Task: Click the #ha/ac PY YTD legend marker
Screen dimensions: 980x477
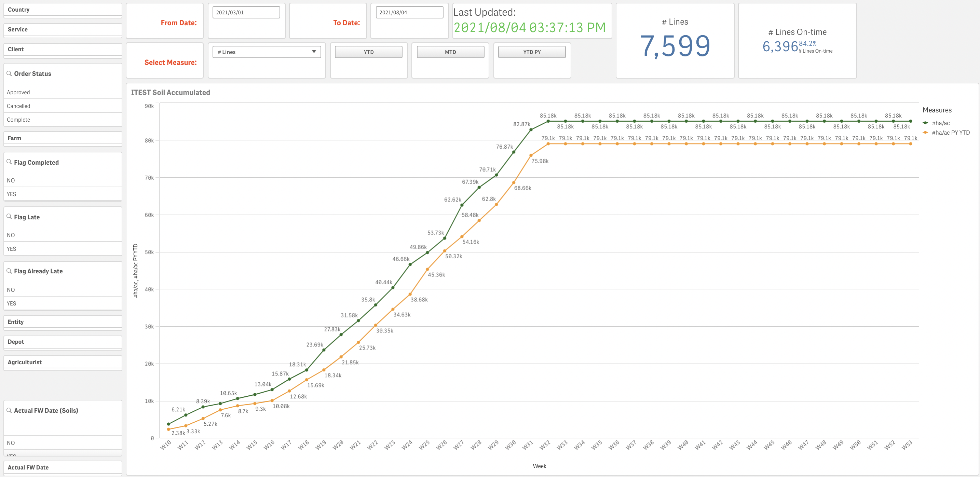Action: 926,132
